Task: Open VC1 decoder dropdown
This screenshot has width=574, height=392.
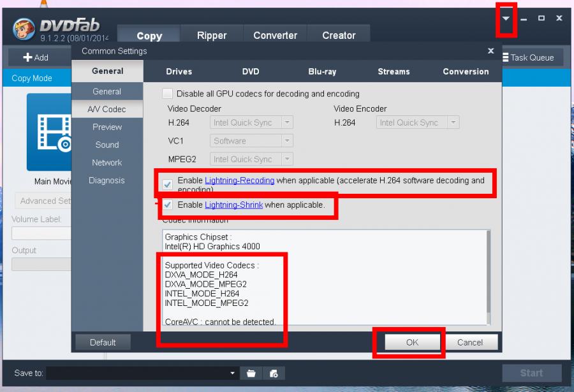Action: pyautogui.click(x=251, y=141)
